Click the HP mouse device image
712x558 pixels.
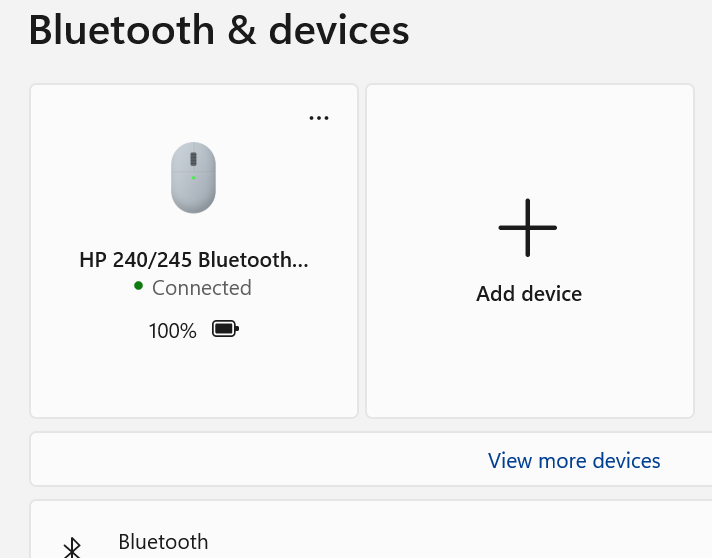[x=193, y=177]
